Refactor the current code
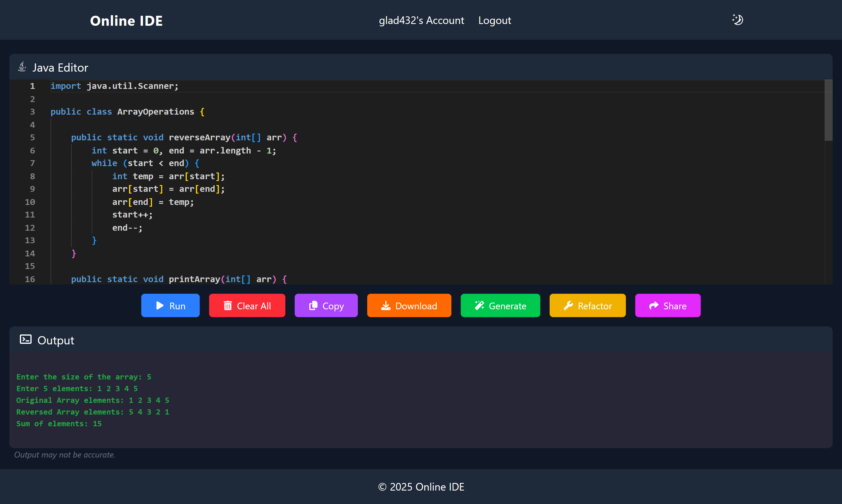This screenshot has height=504, width=842. tap(588, 305)
